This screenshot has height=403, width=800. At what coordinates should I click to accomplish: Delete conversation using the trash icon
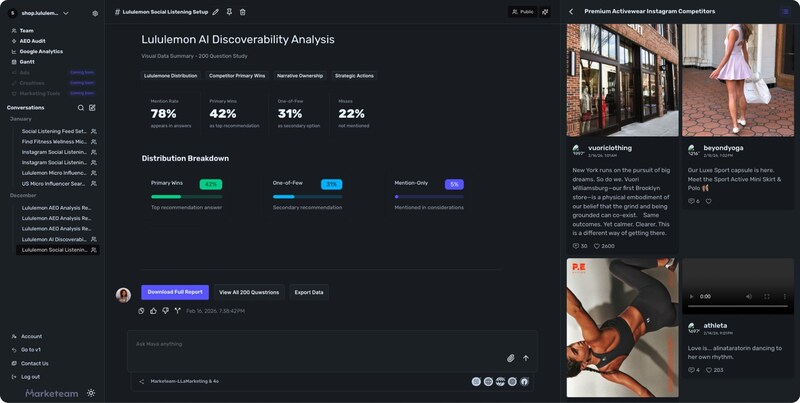242,12
